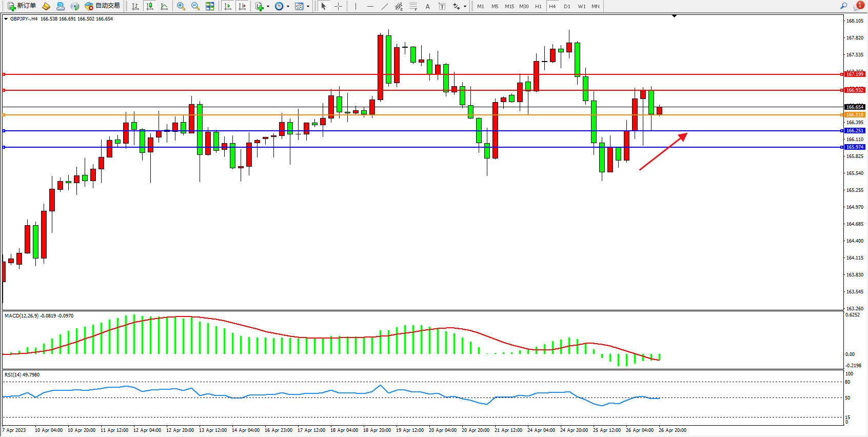This screenshot has height=437, width=868.
Task: Toggle AutoTrading (自动交易) button
Action: click(x=102, y=6)
